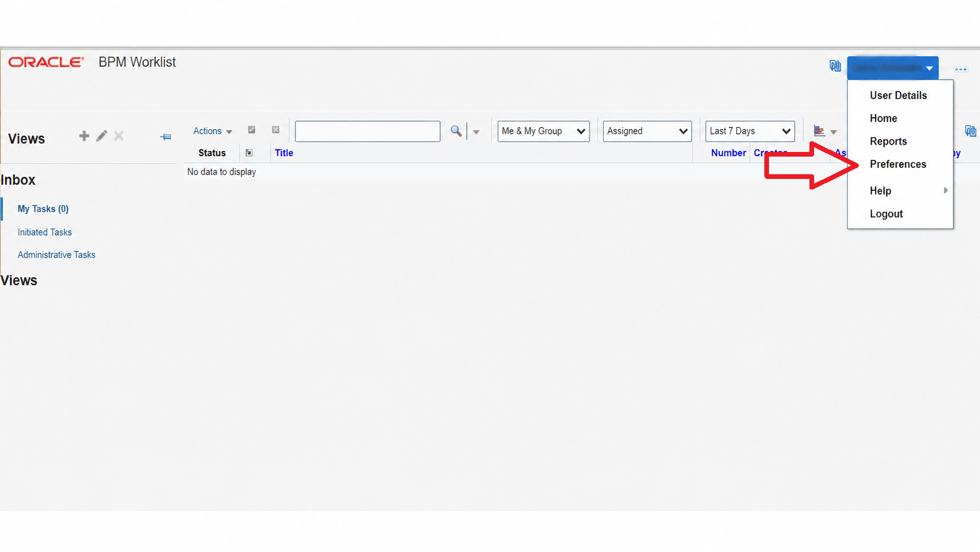Sort by Title column header
Viewport: 980px width, 552px height.
tap(284, 153)
